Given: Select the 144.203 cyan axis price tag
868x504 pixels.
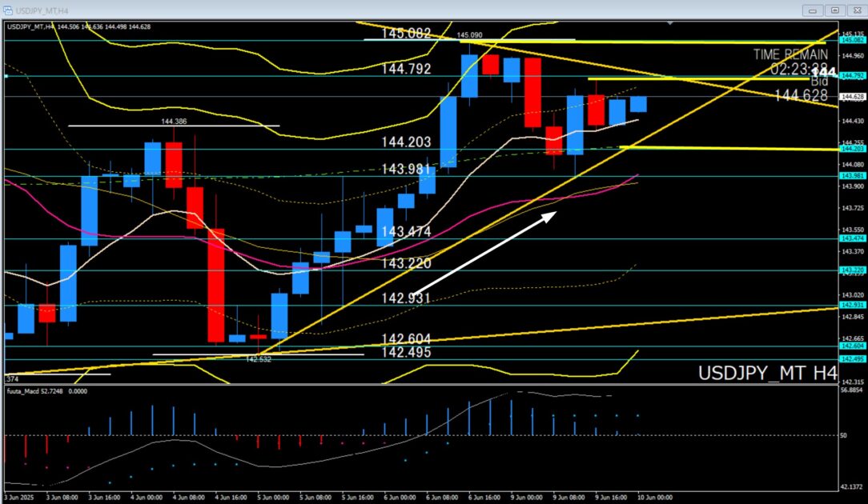Looking at the screenshot, I should pos(850,149).
